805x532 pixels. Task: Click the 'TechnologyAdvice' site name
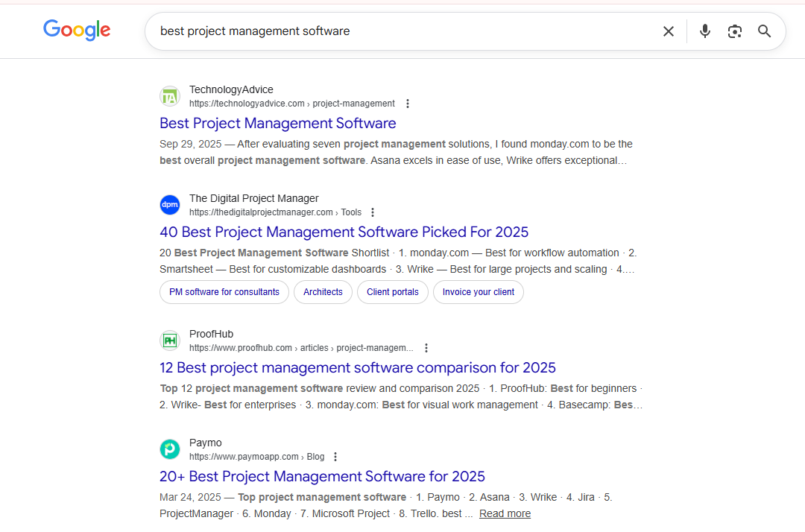[x=231, y=89]
